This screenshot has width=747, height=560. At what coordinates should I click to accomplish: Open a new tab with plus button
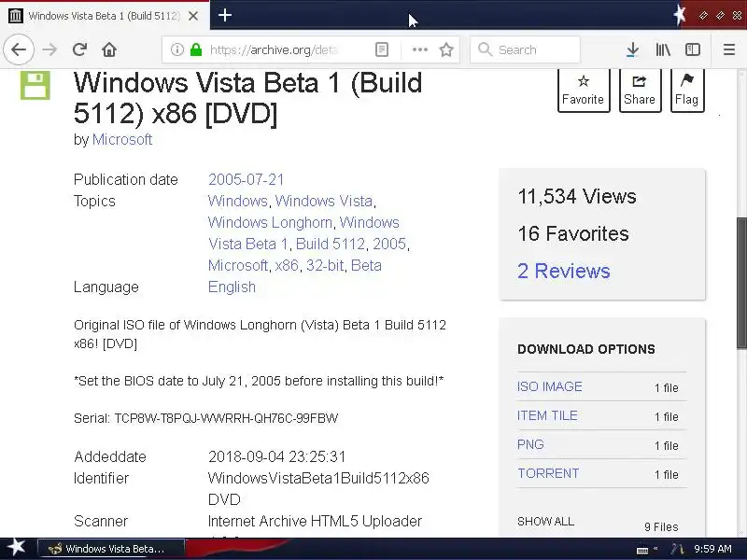click(x=225, y=15)
